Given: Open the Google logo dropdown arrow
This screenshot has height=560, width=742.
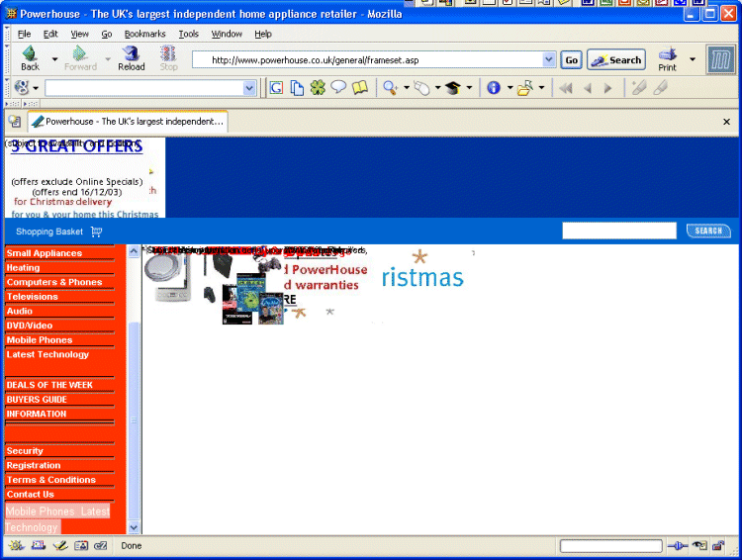Looking at the screenshot, I should click(36, 88).
